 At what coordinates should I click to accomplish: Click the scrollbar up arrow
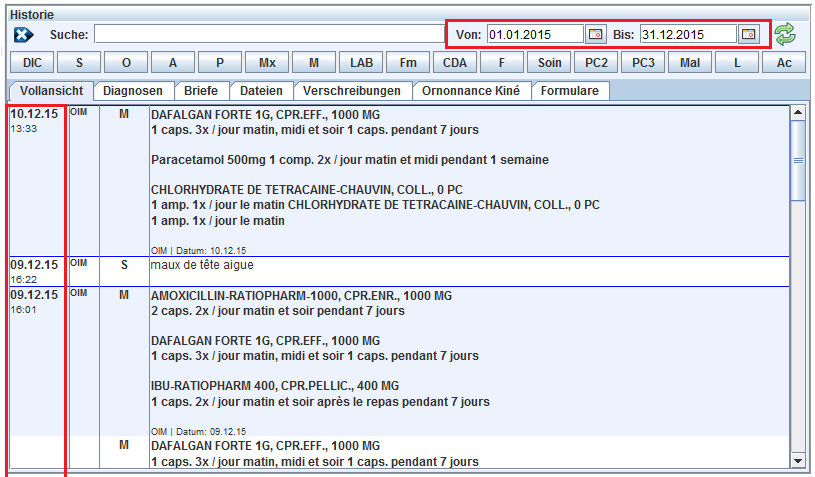pyautogui.click(x=797, y=112)
